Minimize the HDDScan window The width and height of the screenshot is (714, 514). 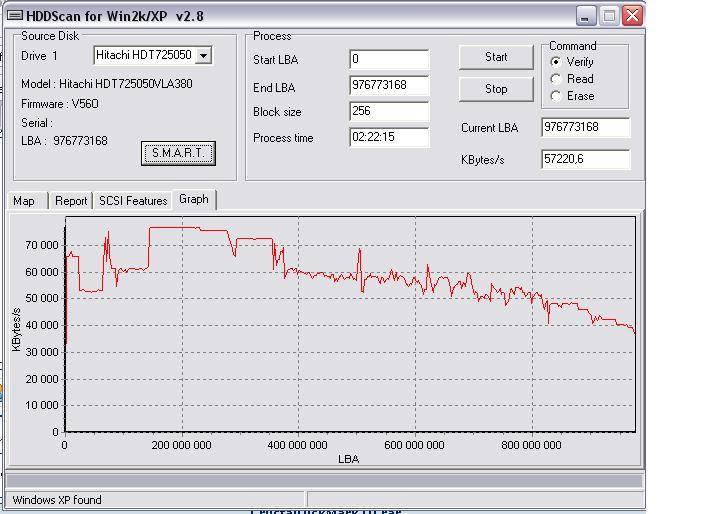coord(586,16)
